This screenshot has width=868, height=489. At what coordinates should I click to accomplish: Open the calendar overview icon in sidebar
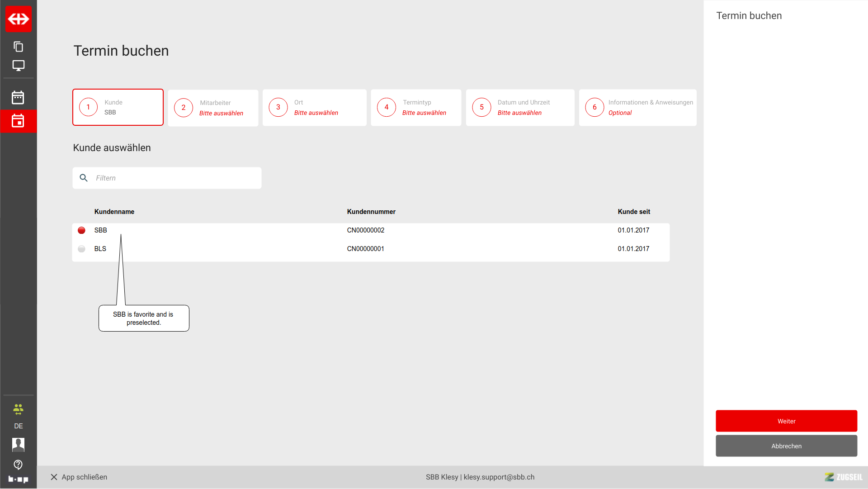(x=18, y=97)
